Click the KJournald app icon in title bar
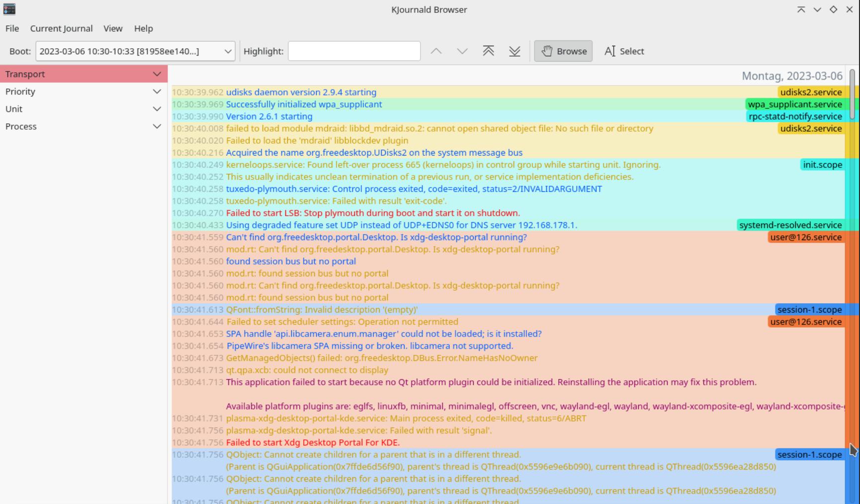This screenshot has height=504, width=860. [9, 9]
